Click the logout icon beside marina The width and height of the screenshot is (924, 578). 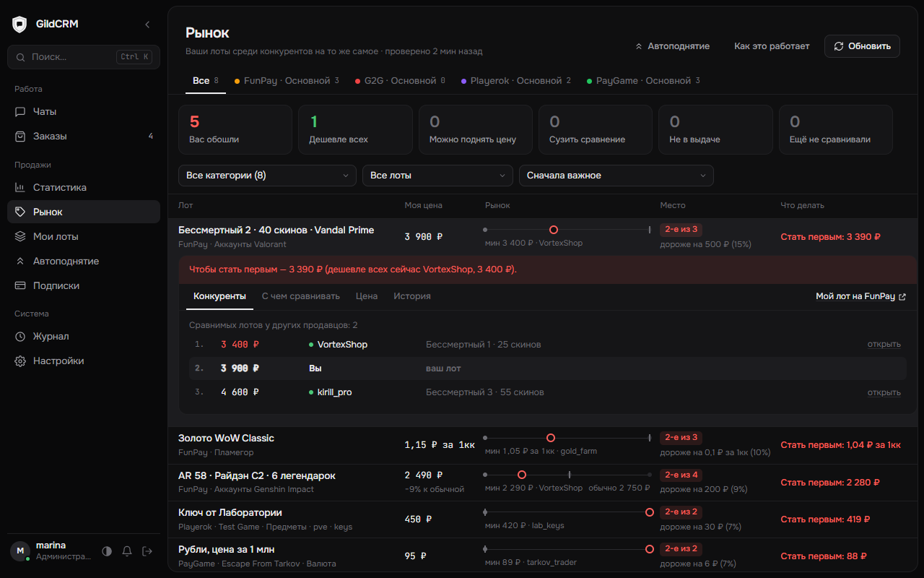[x=147, y=551]
